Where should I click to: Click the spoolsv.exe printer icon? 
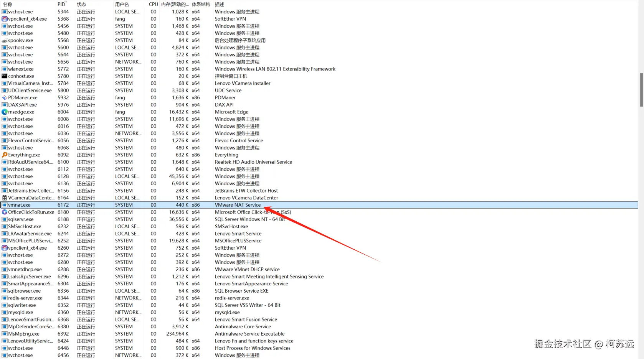tap(5, 40)
